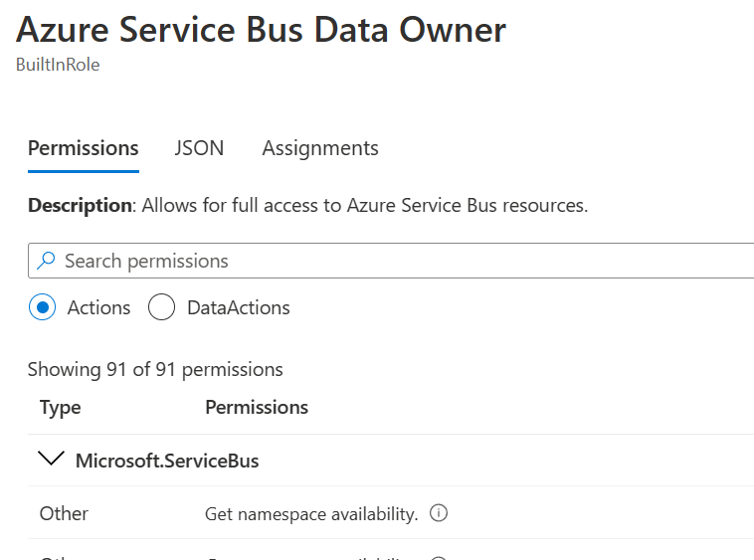The image size is (754, 560).
Task: Click the Permissions column header
Action: pos(256,407)
